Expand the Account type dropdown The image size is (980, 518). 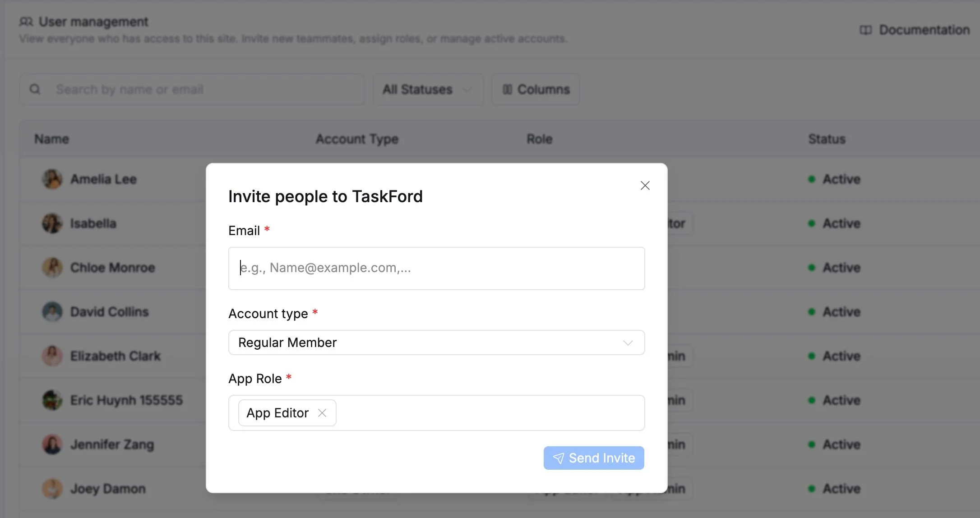pyautogui.click(x=436, y=342)
